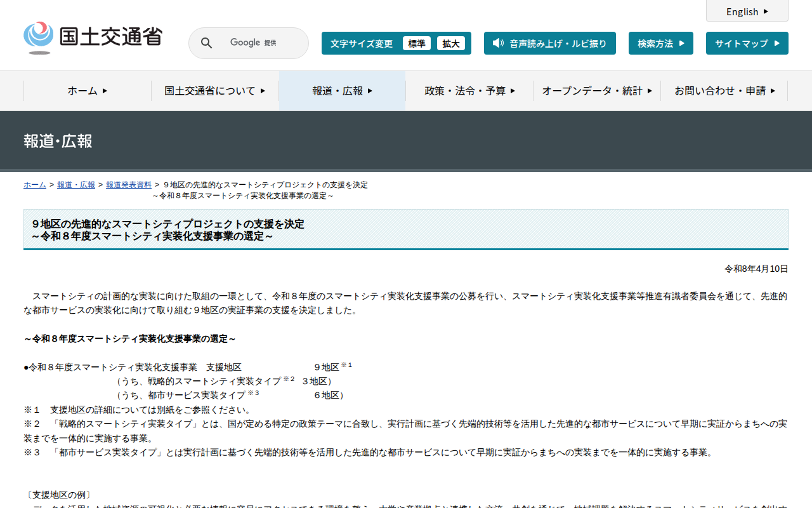Open the サイトマップ page
Viewport: 812px width, 508px height.
[x=747, y=43]
